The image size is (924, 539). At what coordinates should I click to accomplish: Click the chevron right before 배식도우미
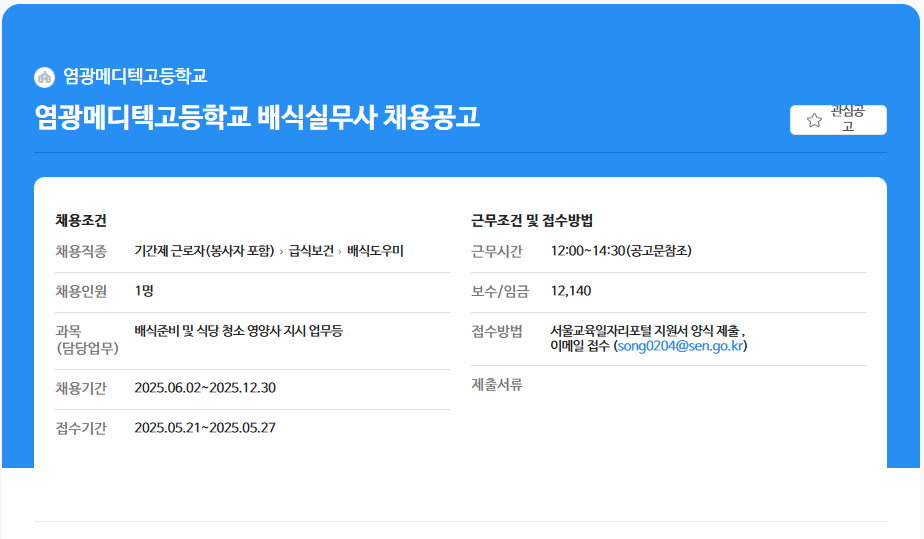pos(340,252)
